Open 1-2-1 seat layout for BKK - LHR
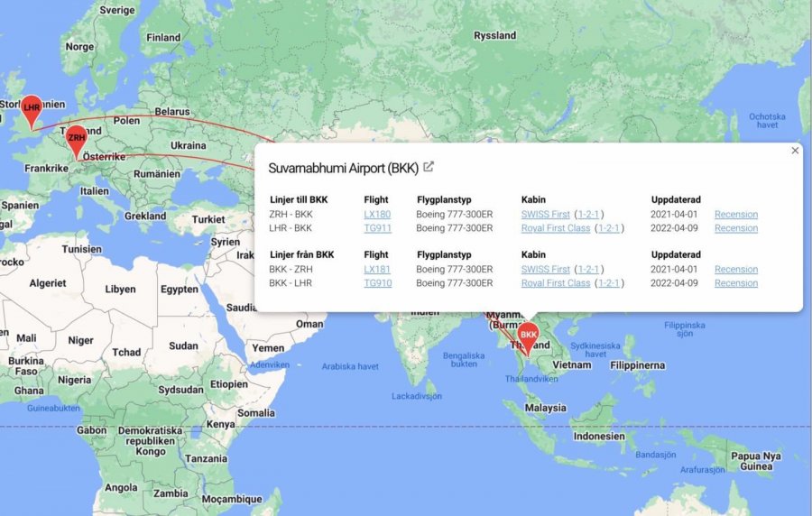Screen dimensions: 812x516 click(x=609, y=283)
